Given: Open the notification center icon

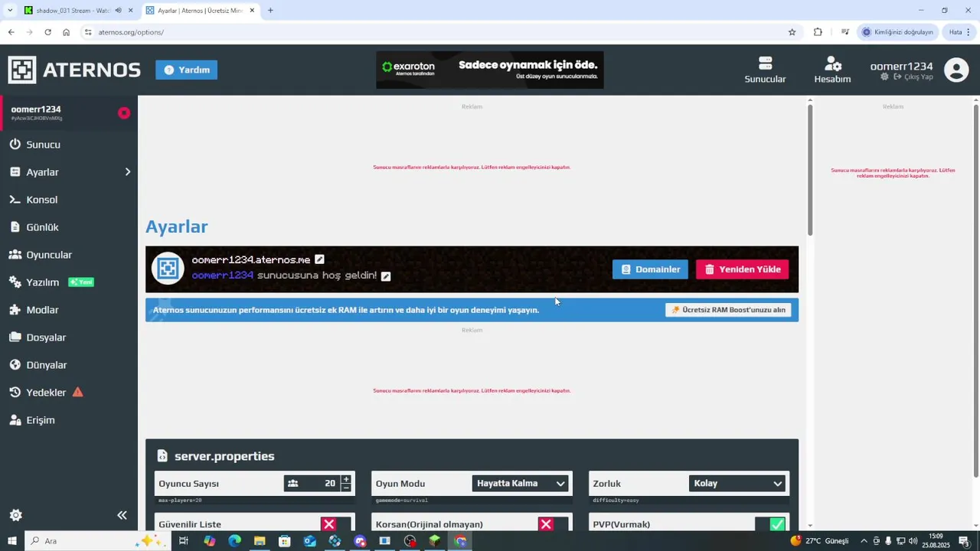Looking at the screenshot, I should 965,541.
